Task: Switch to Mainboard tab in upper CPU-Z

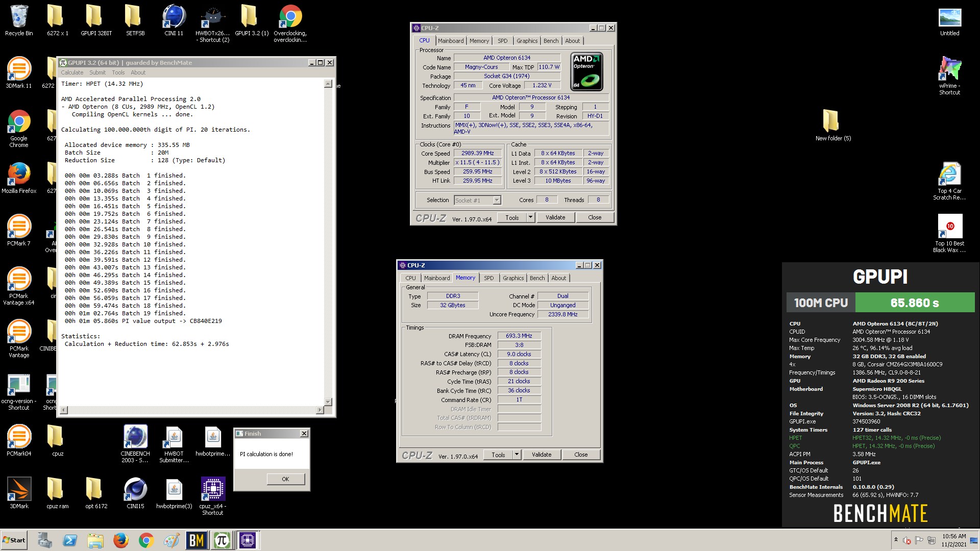Action: pos(451,41)
